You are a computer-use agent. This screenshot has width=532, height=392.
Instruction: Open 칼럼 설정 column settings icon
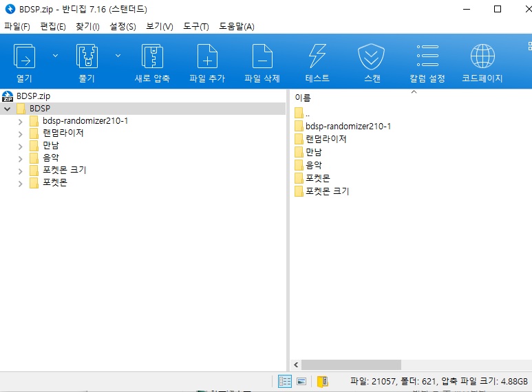pyautogui.click(x=427, y=56)
